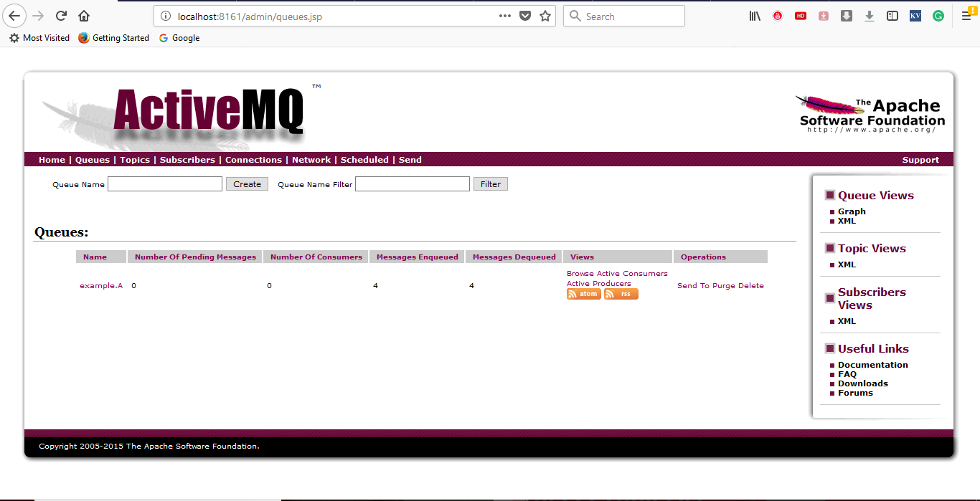980x501 pixels.
Task: Sort by Messages Dequeued header
Action: (514, 257)
